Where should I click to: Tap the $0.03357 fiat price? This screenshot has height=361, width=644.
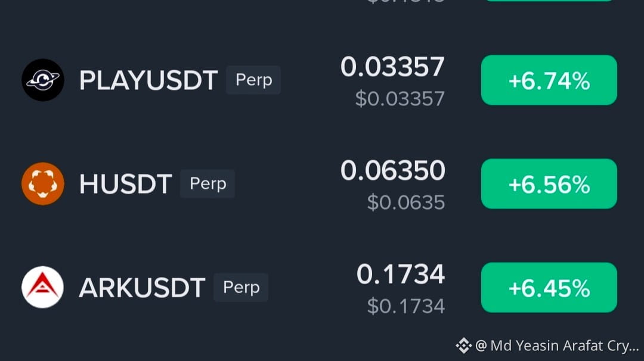coord(400,98)
